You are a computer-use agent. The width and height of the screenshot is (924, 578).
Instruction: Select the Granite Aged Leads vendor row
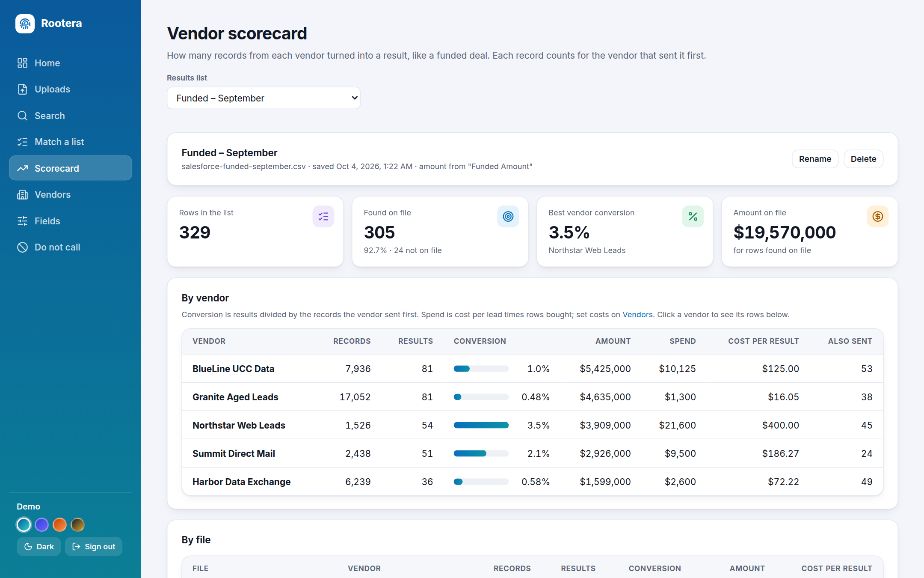pyautogui.click(x=532, y=397)
